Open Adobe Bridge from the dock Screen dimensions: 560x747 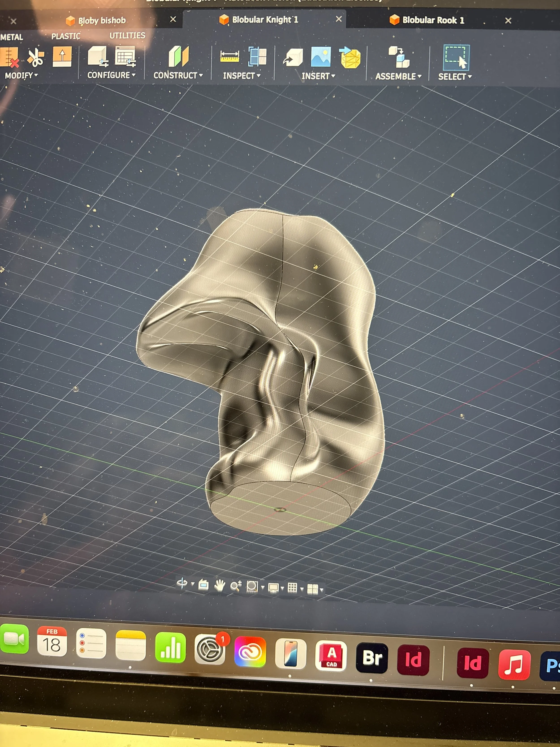[372, 658]
